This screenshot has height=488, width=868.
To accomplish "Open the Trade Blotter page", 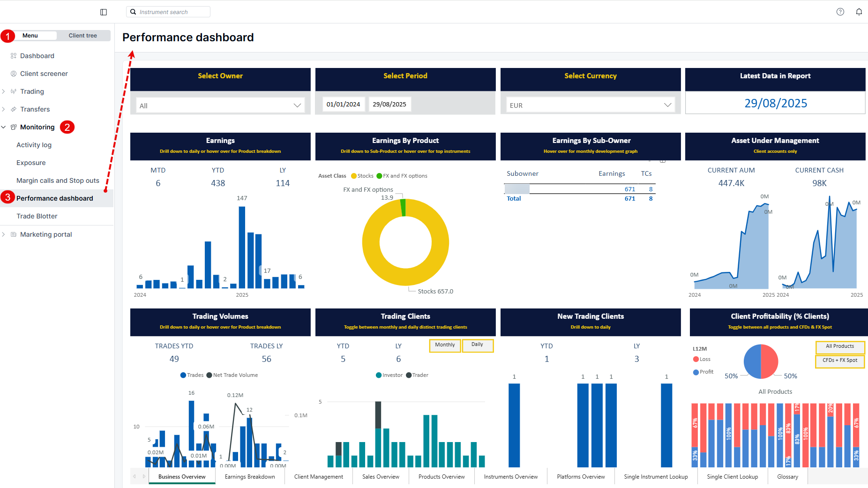I will click(x=37, y=216).
